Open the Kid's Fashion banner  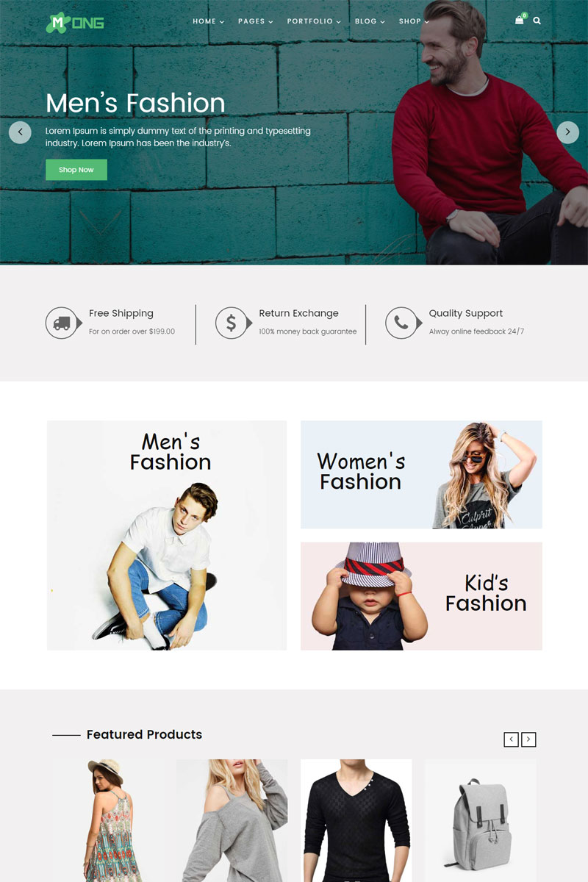pyautogui.click(x=421, y=596)
